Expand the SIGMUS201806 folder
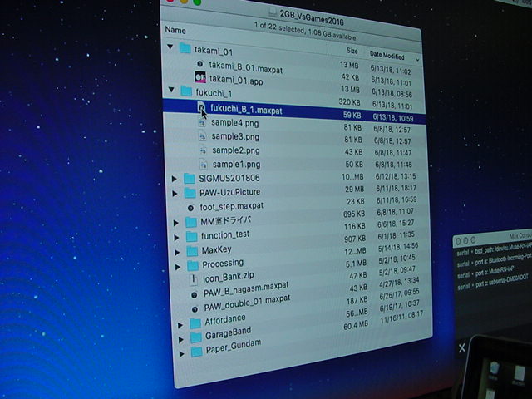The width and height of the screenshot is (532, 399). point(174,179)
